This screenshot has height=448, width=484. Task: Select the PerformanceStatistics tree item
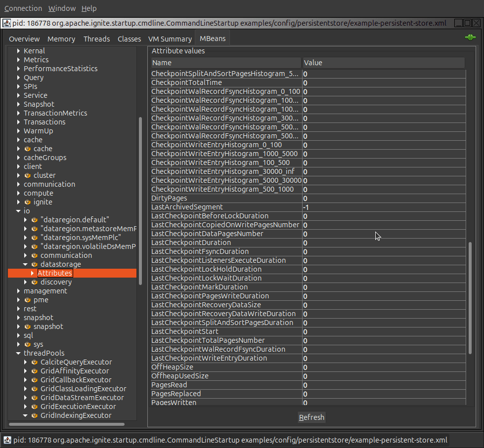(60, 69)
